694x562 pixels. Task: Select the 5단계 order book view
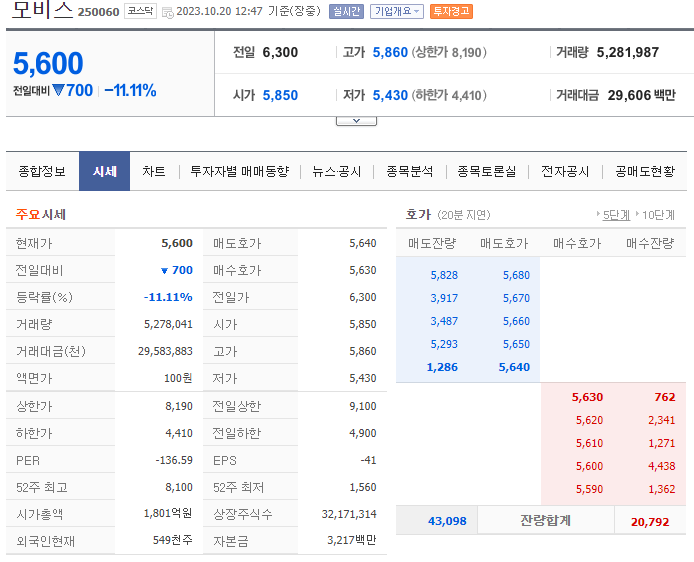point(616,215)
